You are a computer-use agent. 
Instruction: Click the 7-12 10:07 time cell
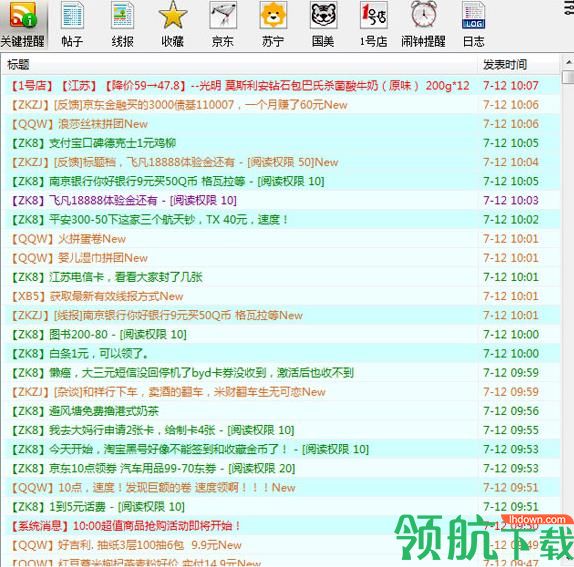tap(511, 86)
